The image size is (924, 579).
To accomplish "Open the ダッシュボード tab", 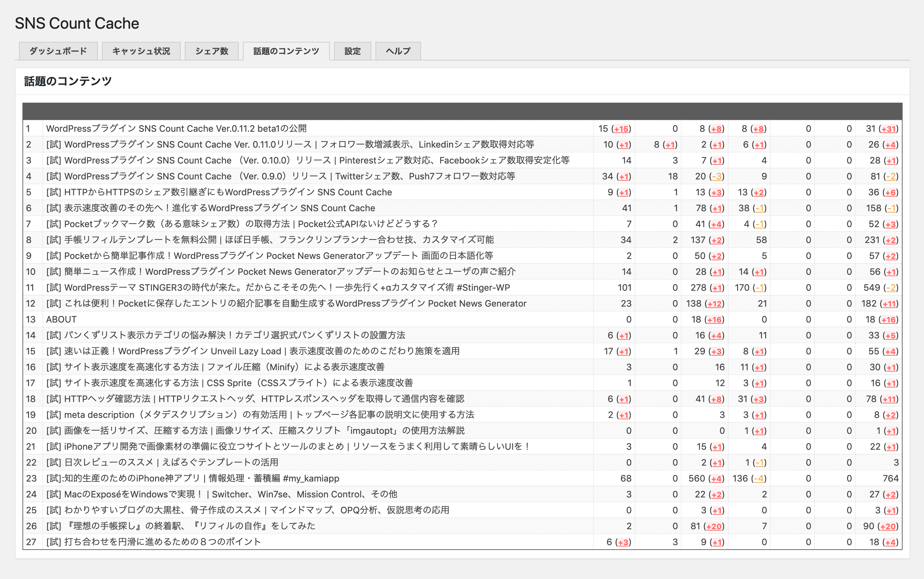I will click(58, 51).
